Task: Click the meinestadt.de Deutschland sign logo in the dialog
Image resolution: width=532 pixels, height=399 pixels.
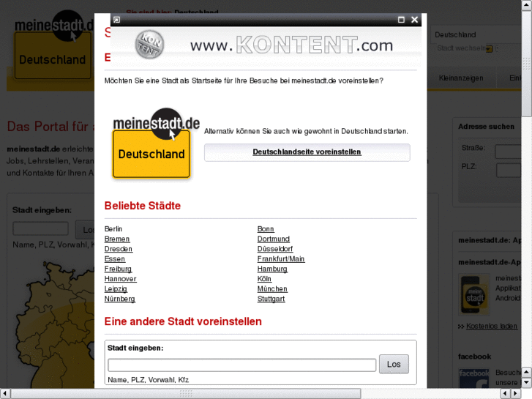Action: [x=156, y=143]
